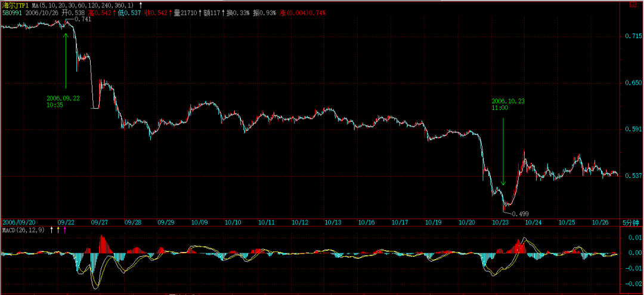Click the 0.650 price axis label

pyautogui.click(x=634, y=82)
